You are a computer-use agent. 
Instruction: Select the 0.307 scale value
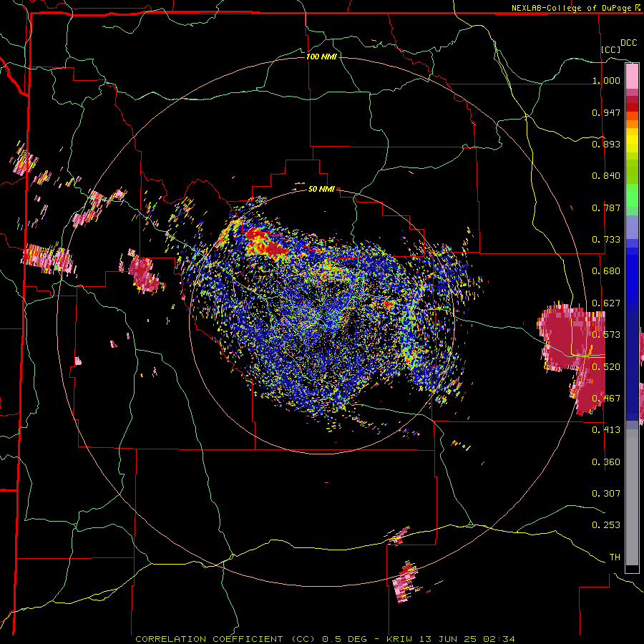[x=606, y=493]
